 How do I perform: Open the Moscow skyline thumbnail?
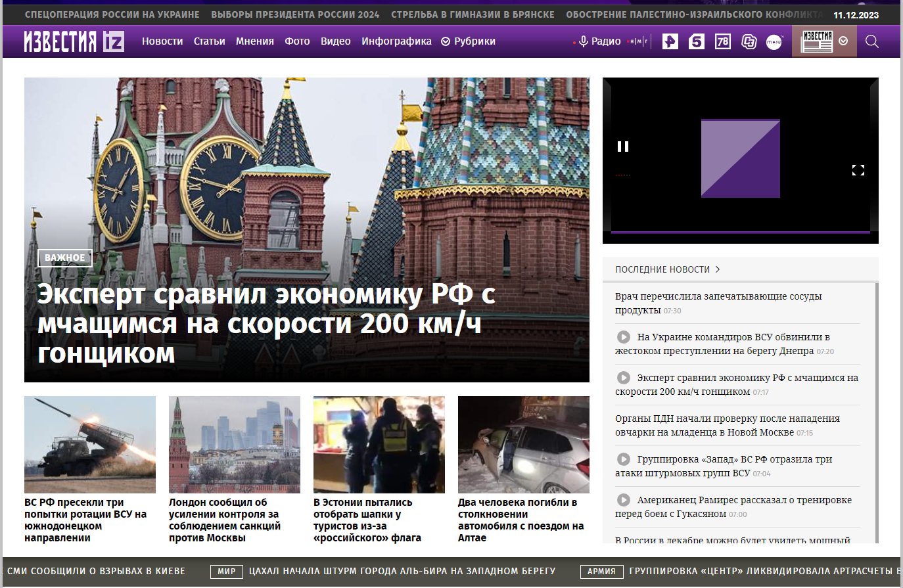pyautogui.click(x=235, y=445)
